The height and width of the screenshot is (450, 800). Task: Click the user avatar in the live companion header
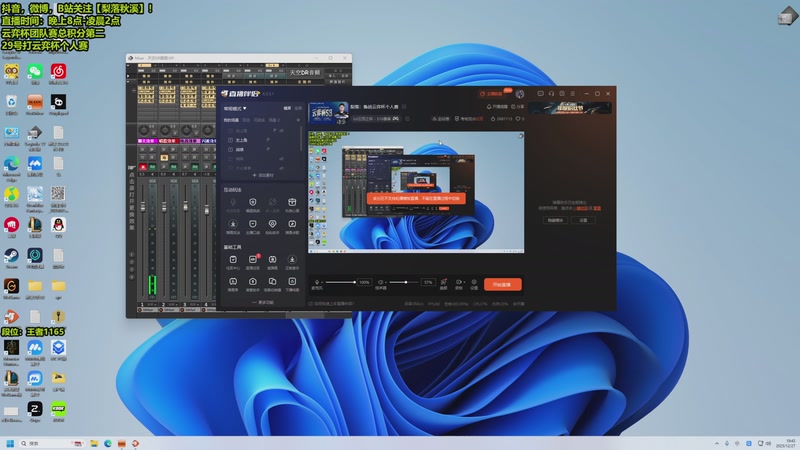pyautogui.click(x=519, y=94)
